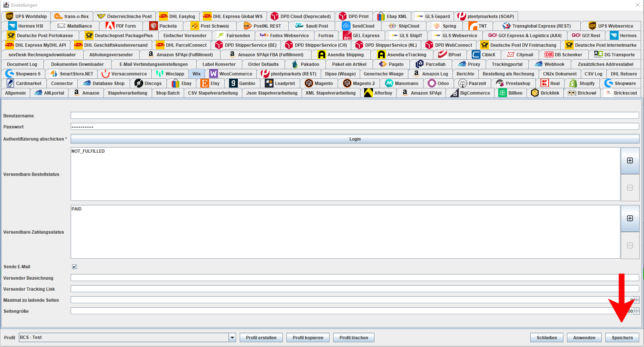Open the Label Konverter tab
This screenshot has height=347, width=644.
(219, 64)
